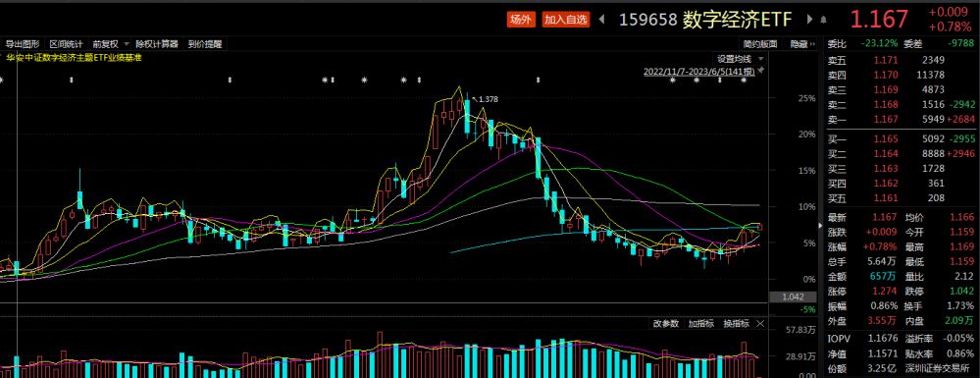Open the 换指标 switch indicator menu
Viewport: 980px width, 378px height.
(x=737, y=324)
